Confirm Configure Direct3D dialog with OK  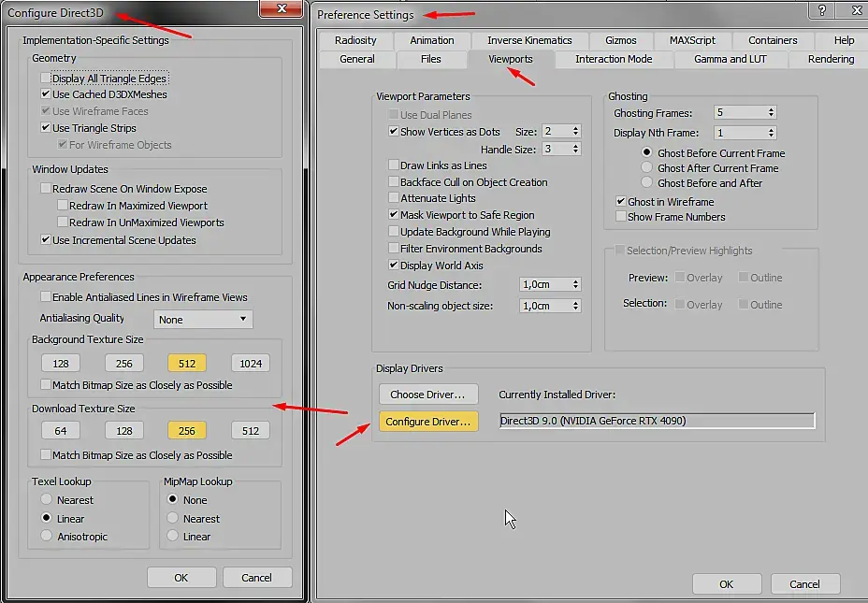(x=181, y=578)
